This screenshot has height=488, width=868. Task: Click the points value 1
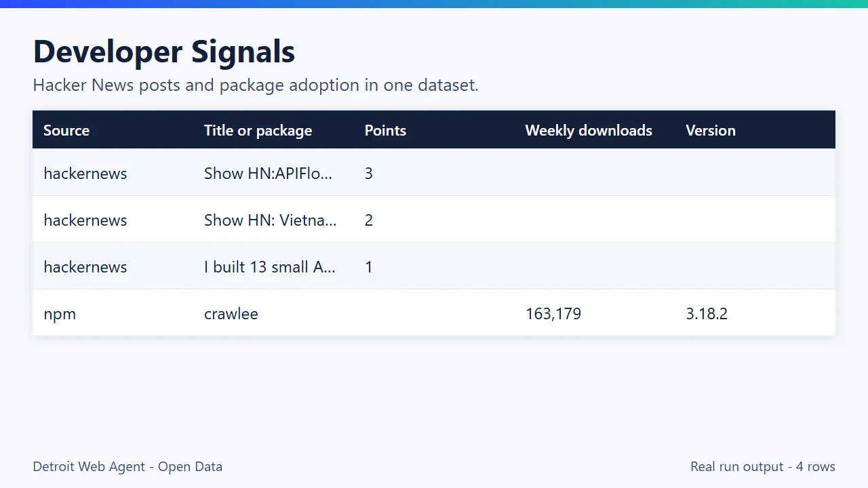coord(369,266)
